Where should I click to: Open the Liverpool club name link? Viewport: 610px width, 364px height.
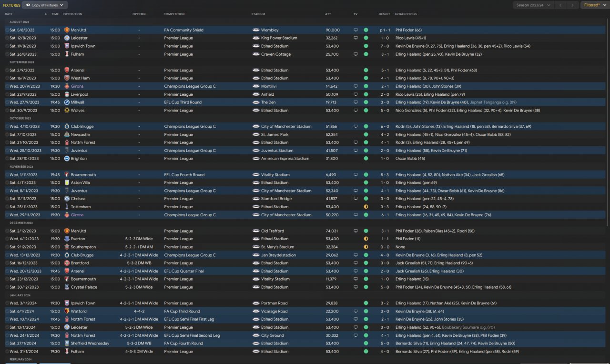[x=80, y=94]
